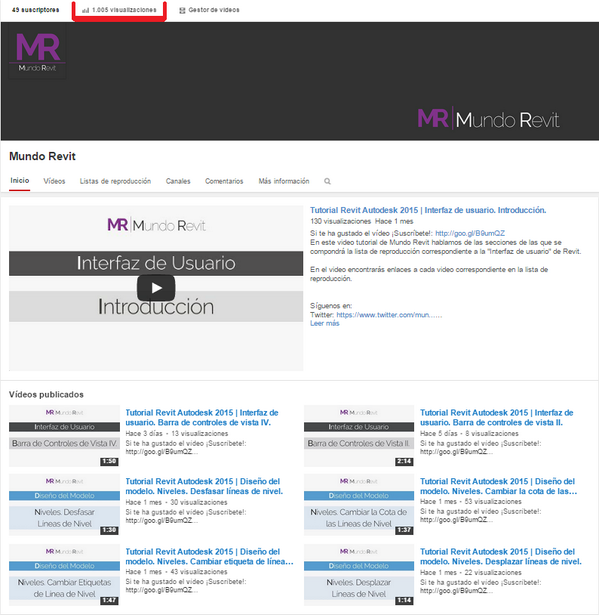Viewport: 599px width, 615px height.
Task: Click the goo.gl/B9umQZ link in featured description
Action: click(x=470, y=233)
